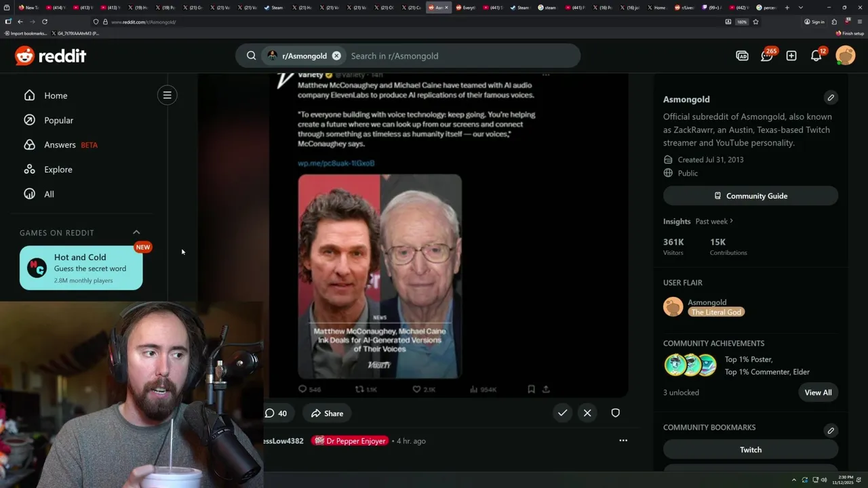Click the Finish setup button

pos(850,33)
